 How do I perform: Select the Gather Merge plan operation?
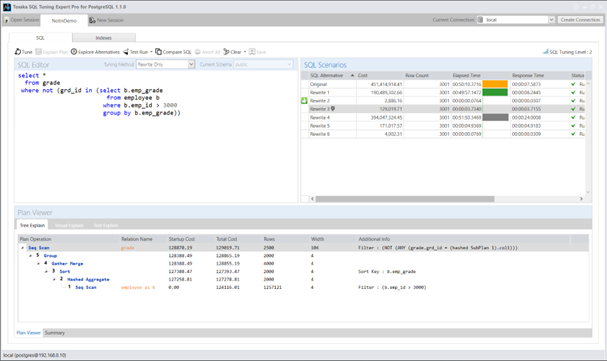[67, 263]
